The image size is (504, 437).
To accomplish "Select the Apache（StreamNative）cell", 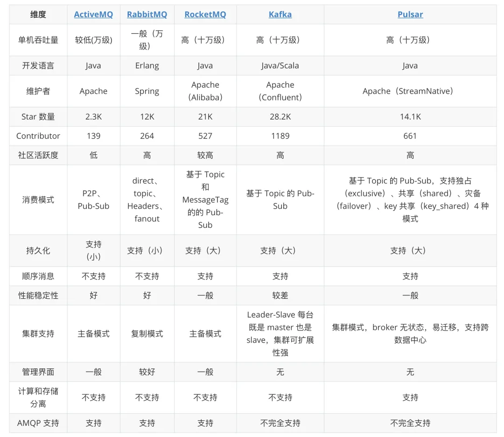I will coord(410,92).
